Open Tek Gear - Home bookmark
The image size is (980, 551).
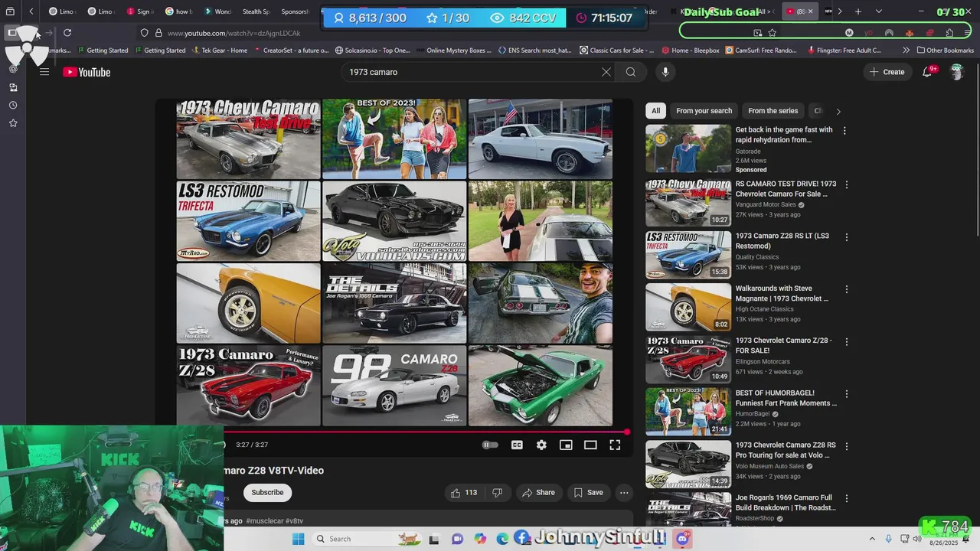(218, 51)
